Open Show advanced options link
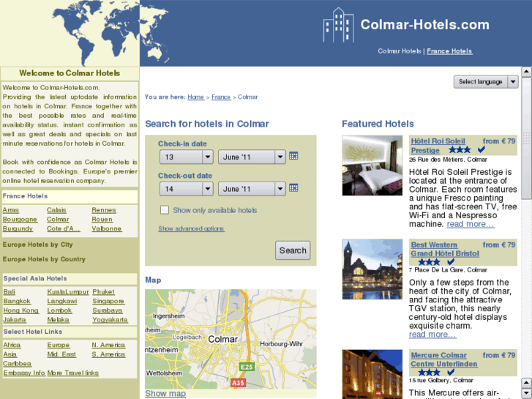This screenshot has width=532, height=399. pos(191,228)
